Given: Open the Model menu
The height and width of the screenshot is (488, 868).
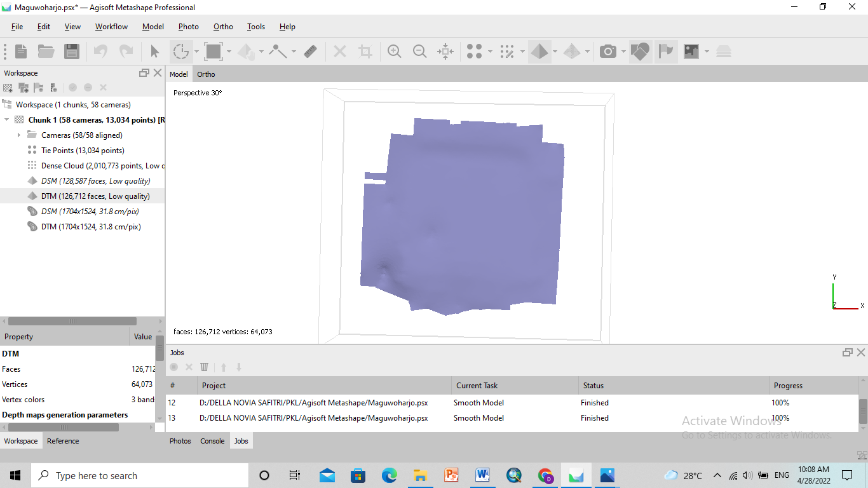Looking at the screenshot, I should click(153, 27).
